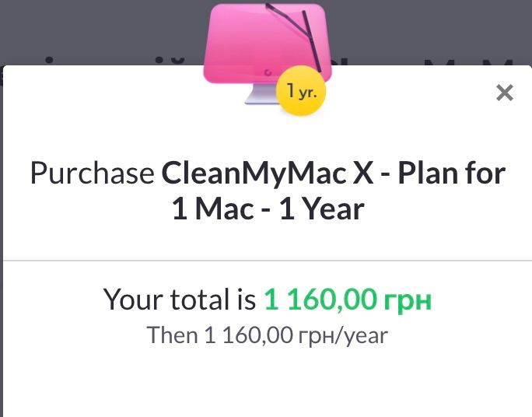The image size is (532, 417).
Task: Click the Then 1 160,00 грн/year renewal text
Action: (x=267, y=335)
